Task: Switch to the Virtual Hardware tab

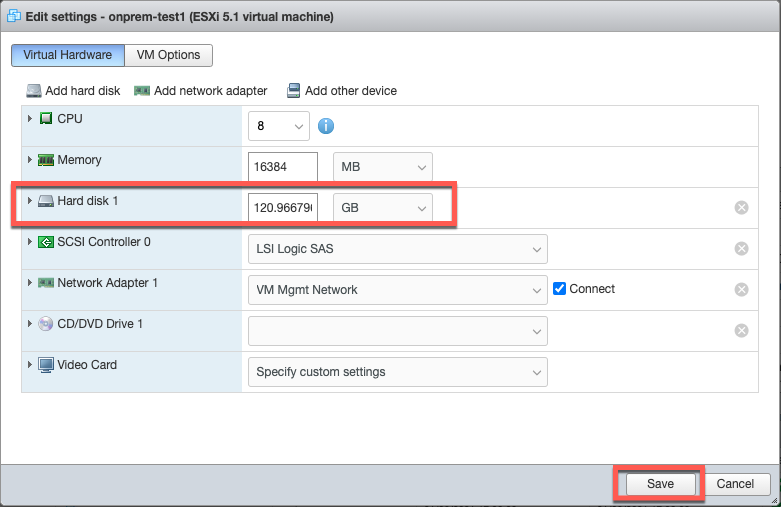Action: tap(68, 55)
